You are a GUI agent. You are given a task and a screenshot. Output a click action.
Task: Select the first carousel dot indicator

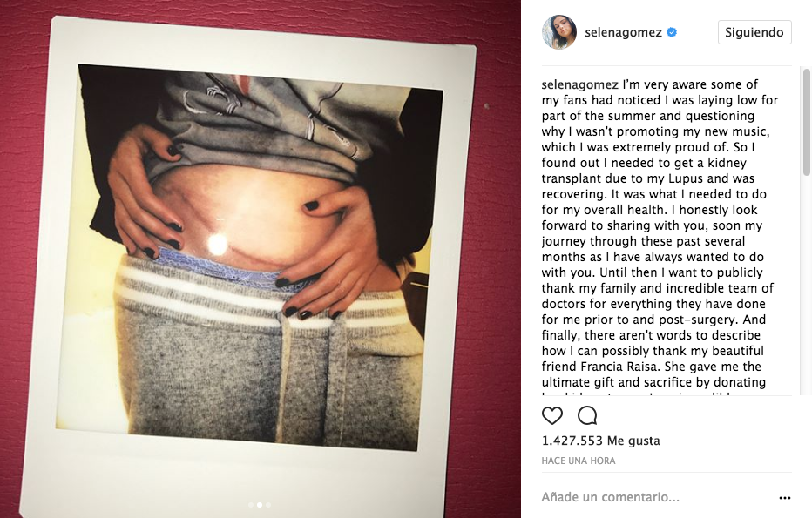251,505
